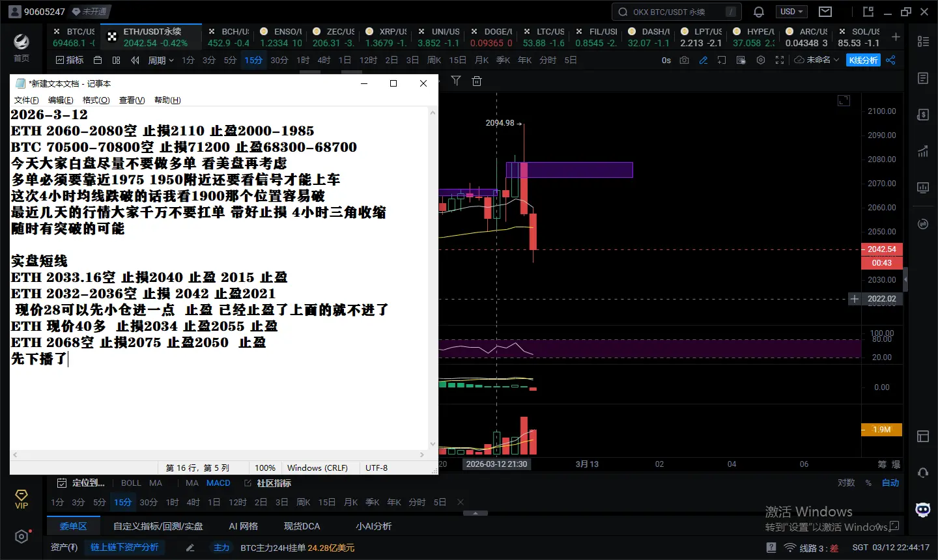Click the purple rectangle drawn on chart

click(x=569, y=170)
